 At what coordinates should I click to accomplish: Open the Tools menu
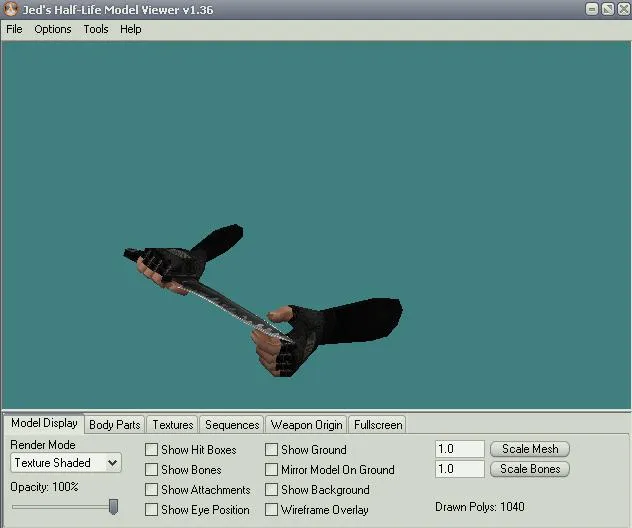pyautogui.click(x=96, y=29)
